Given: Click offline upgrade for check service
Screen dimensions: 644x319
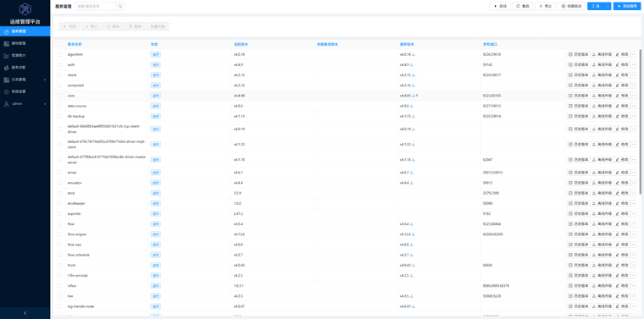Looking at the screenshot, I should click(602, 75).
